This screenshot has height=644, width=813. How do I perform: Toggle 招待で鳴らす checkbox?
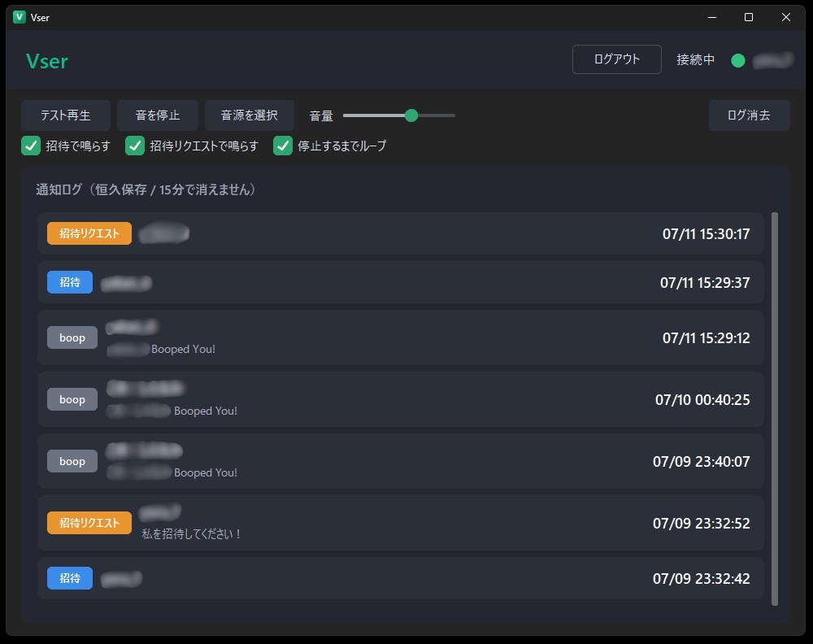click(x=31, y=146)
